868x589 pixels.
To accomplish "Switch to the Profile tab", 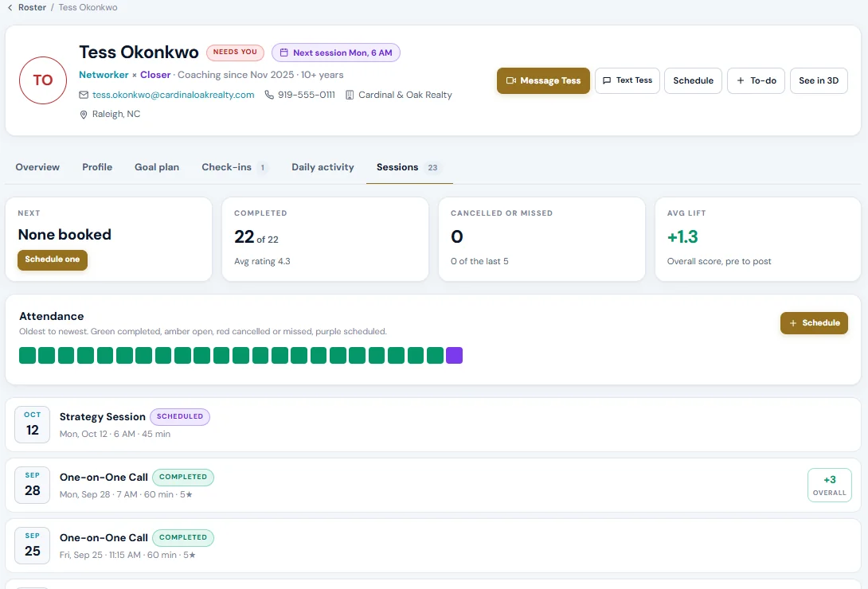I will (x=97, y=167).
